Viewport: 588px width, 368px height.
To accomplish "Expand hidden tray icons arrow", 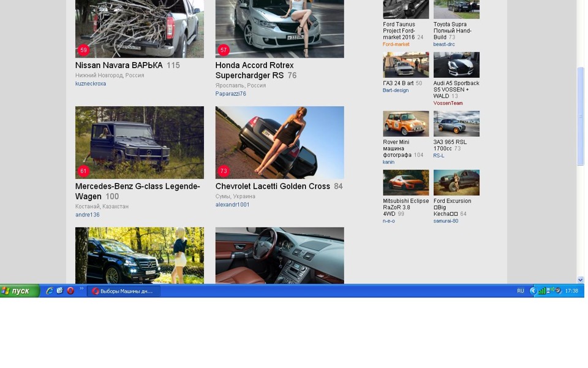I will (533, 291).
